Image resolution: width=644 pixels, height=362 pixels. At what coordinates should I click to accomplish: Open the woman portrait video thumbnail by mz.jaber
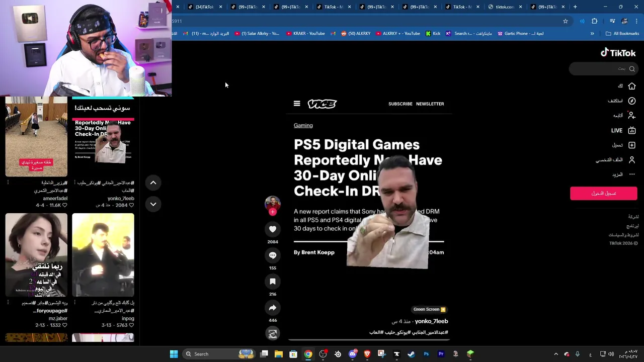click(x=36, y=255)
